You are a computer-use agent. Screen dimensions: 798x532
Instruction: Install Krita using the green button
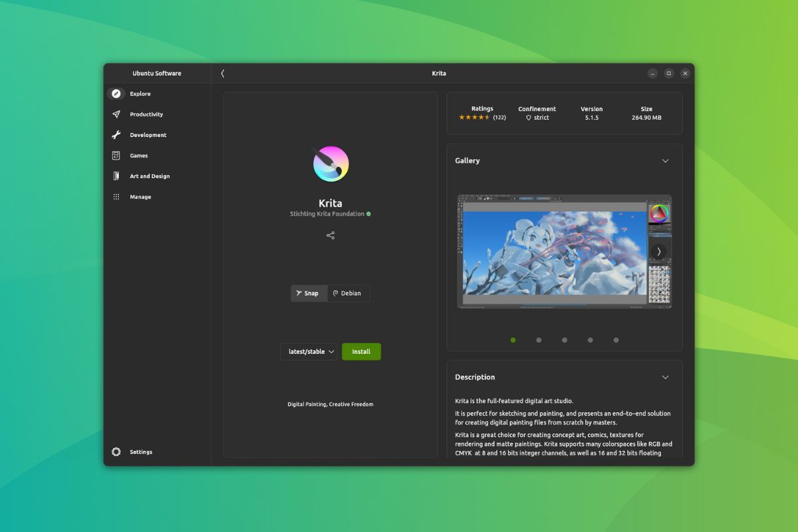point(361,351)
